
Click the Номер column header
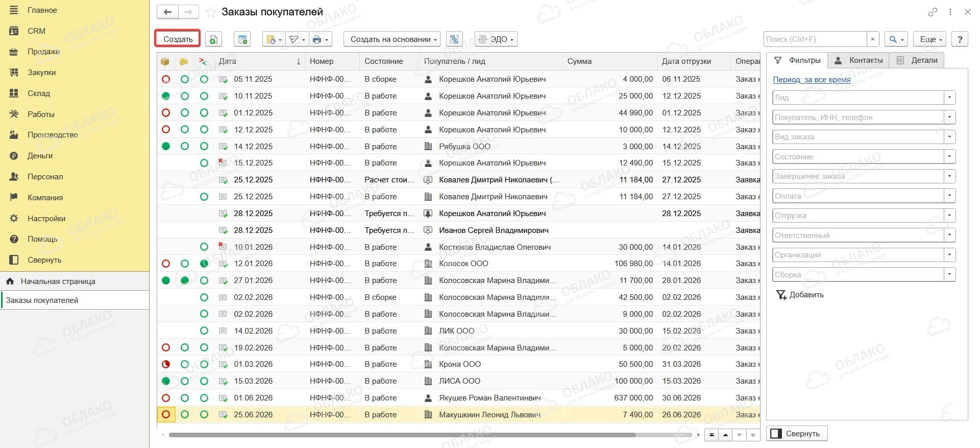coord(332,61)
